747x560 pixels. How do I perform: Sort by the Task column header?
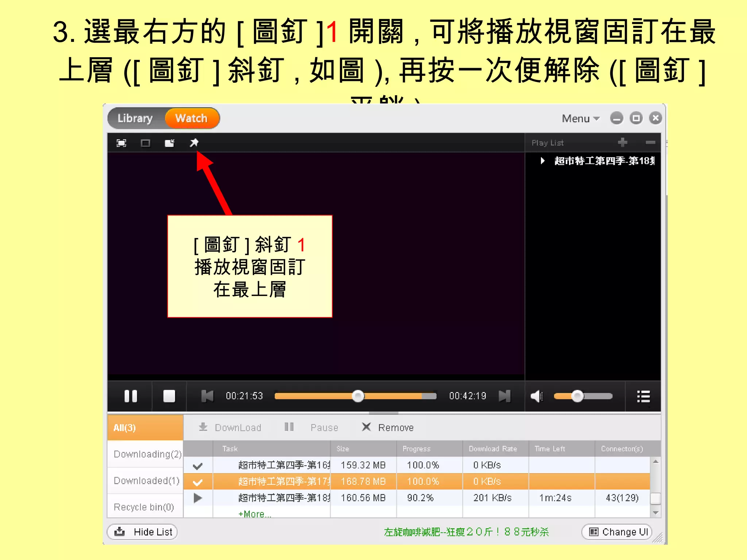[x=272, y=449]
